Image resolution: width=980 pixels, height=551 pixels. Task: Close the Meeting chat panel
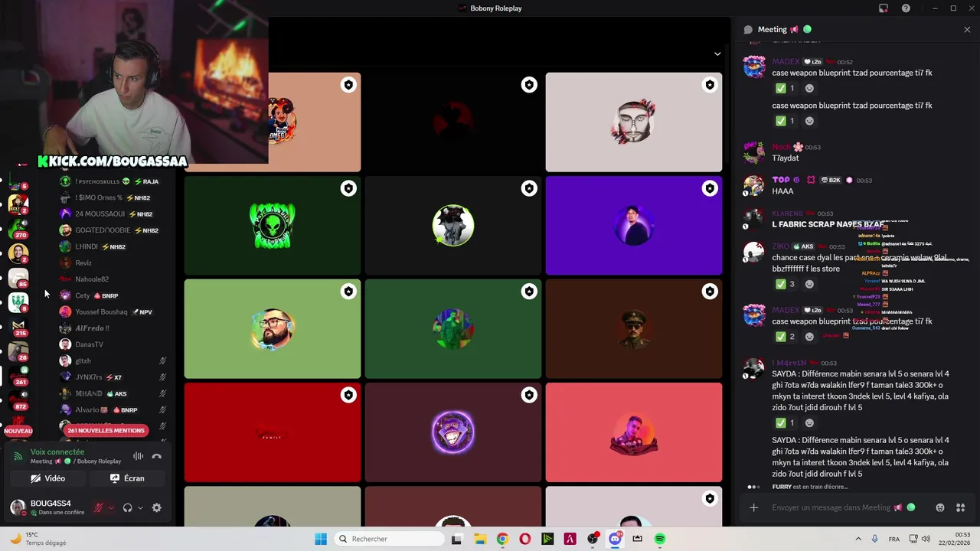[967, 30]
